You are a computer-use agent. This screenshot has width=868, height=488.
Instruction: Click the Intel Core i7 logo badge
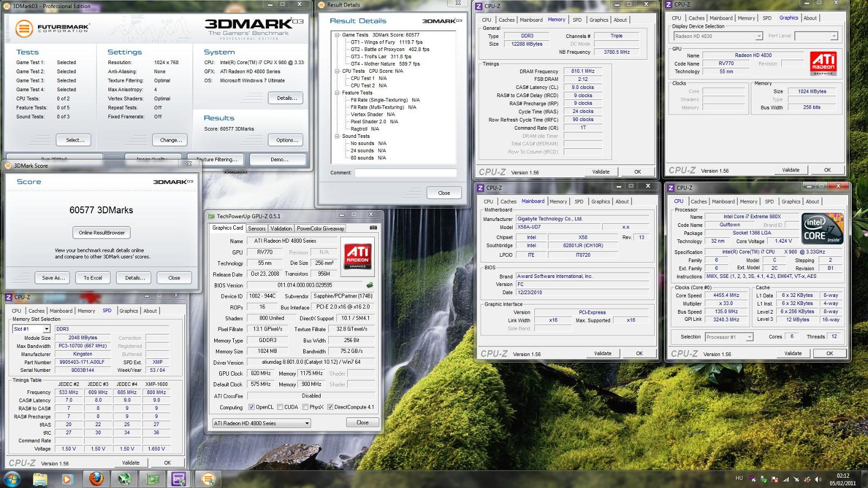coord(822,229)
